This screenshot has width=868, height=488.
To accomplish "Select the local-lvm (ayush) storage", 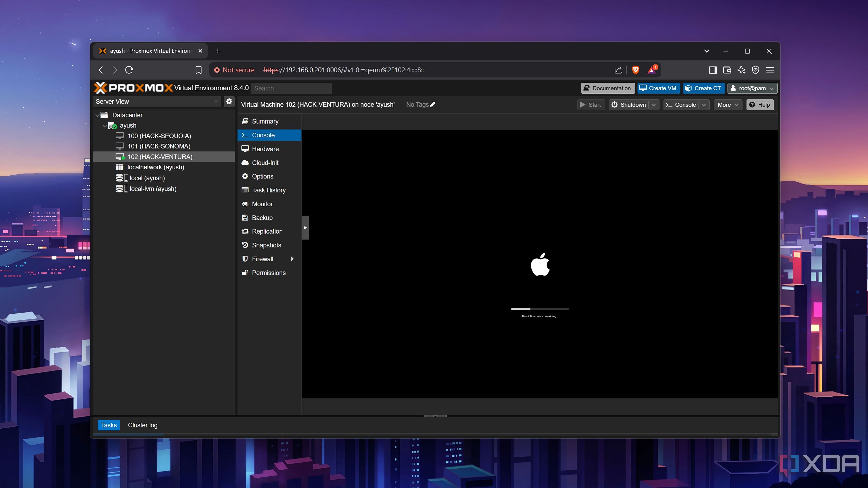I will click(164, 189).
